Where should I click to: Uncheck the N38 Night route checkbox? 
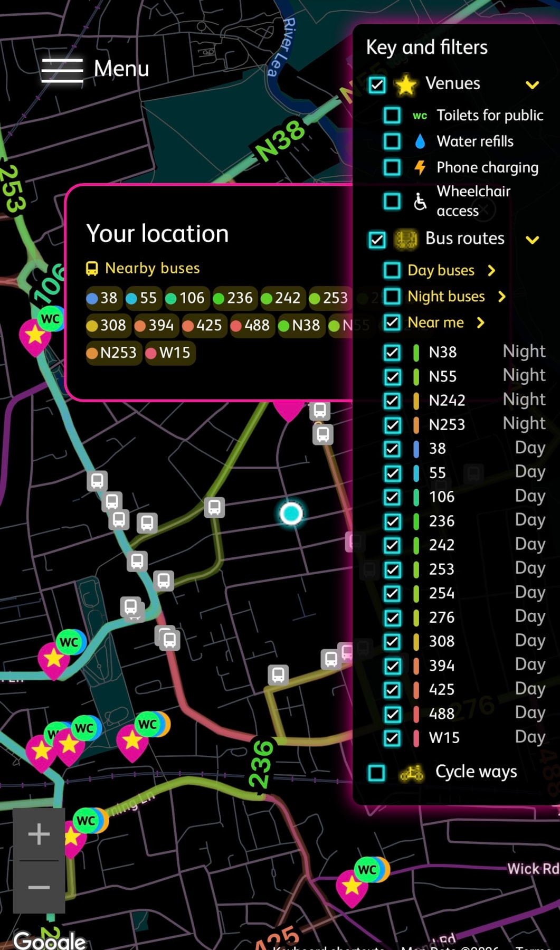(x=392, y=352)
